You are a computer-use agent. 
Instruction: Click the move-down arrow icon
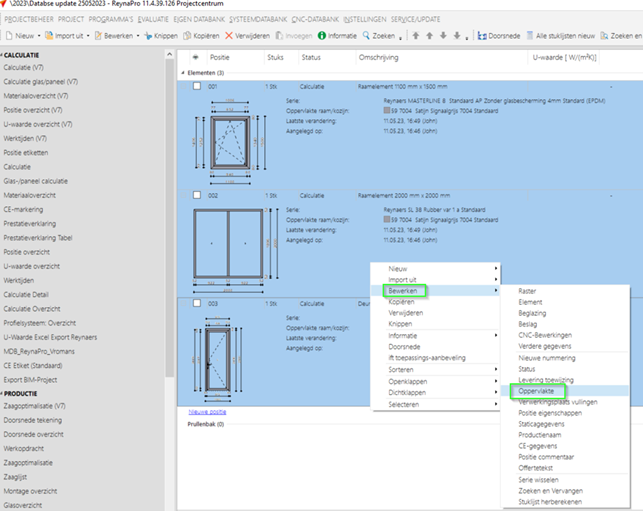click(x=443, y=36)
